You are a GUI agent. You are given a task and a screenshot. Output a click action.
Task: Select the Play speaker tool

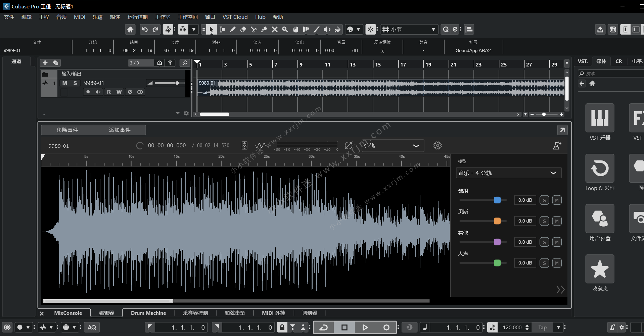pyautogui.click(x=327, y=30)
